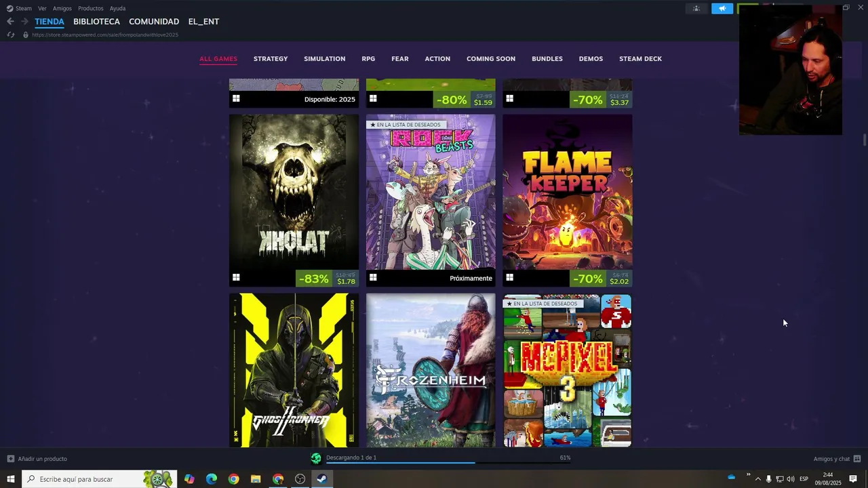Click the Windows platform icon under Kholat

(236, 278)
